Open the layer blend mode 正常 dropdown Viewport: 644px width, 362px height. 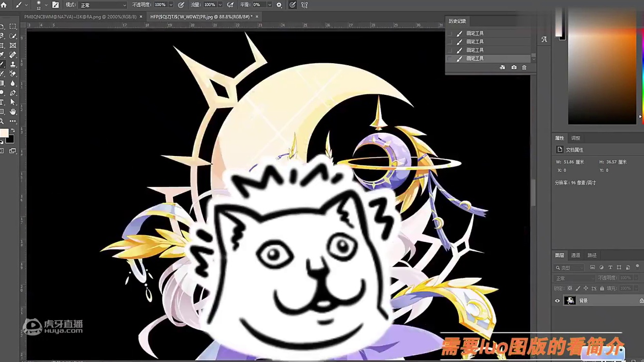(575, 278)
